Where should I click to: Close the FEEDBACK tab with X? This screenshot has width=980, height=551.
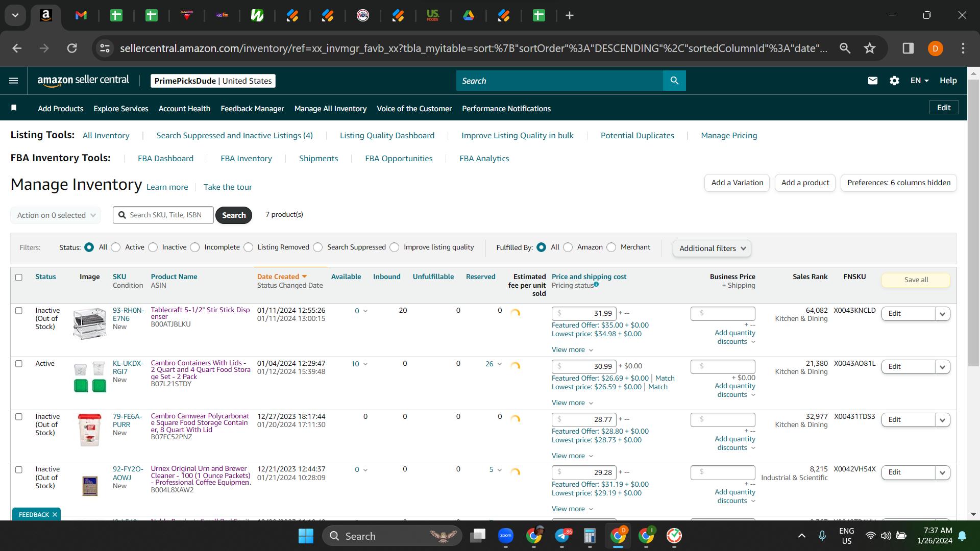click(55, 514)
